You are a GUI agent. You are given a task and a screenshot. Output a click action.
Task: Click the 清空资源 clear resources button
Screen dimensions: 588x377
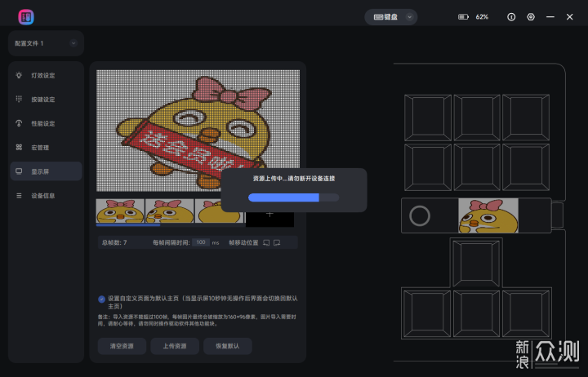point(122,346)
